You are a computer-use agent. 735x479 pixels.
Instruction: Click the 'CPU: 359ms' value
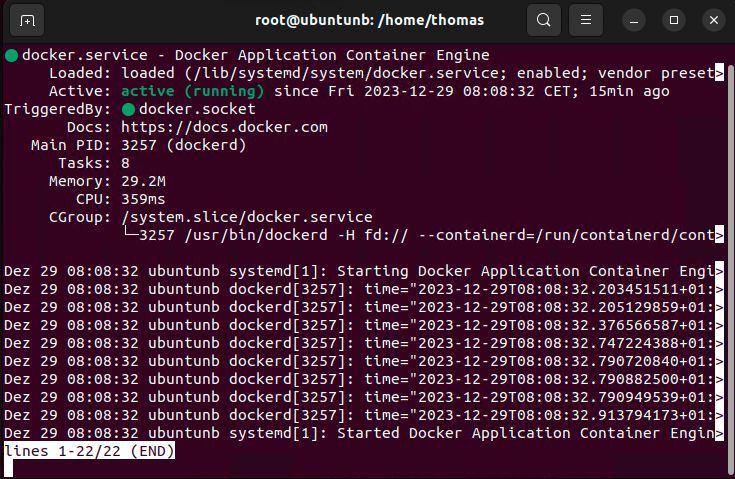(x=143, y=199)
